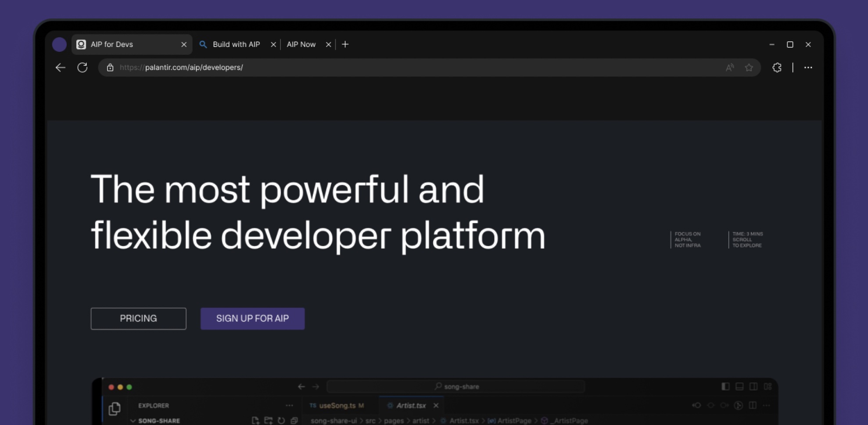Open the browser extensions puzzle icon
The width and height of the screenshot is (868, 425).
pos(777,68)
